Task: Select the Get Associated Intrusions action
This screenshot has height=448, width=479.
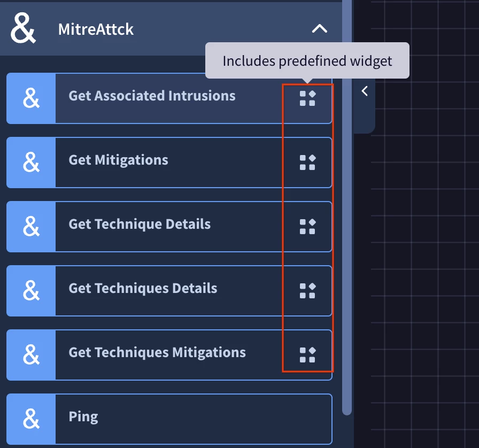Action: [x=169, y=98]
